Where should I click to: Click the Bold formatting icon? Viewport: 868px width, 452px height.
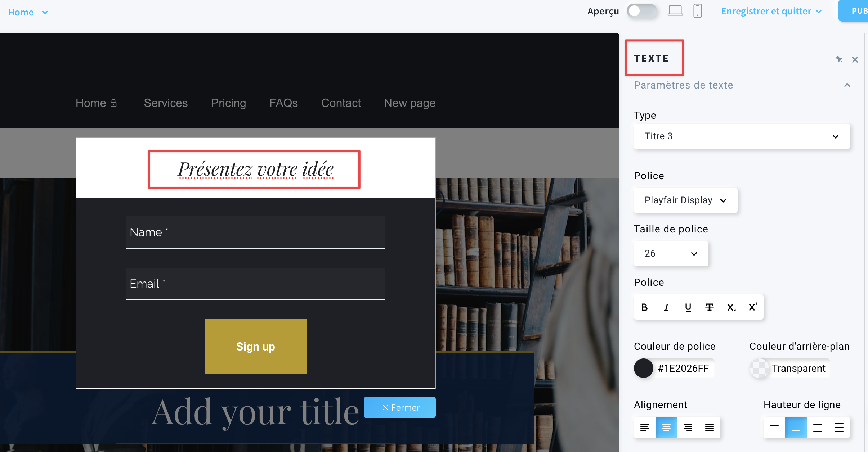[644, 307]
